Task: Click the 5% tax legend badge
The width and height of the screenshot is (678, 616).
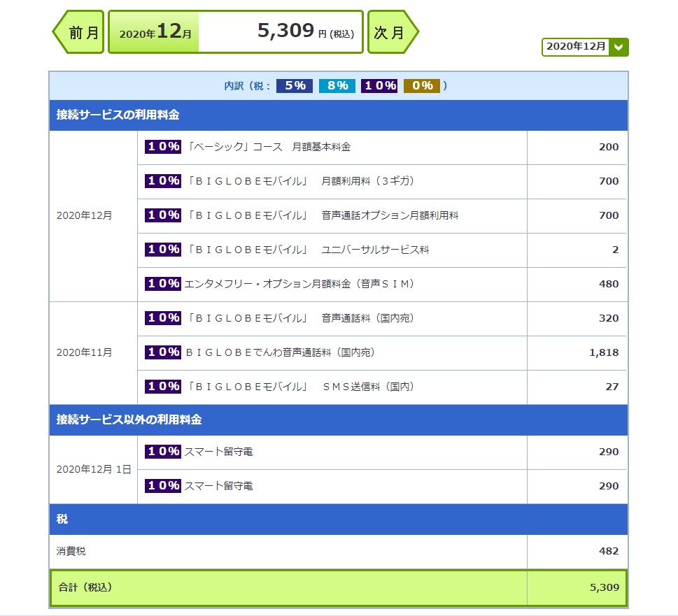Action: click(x=295, y=85)
